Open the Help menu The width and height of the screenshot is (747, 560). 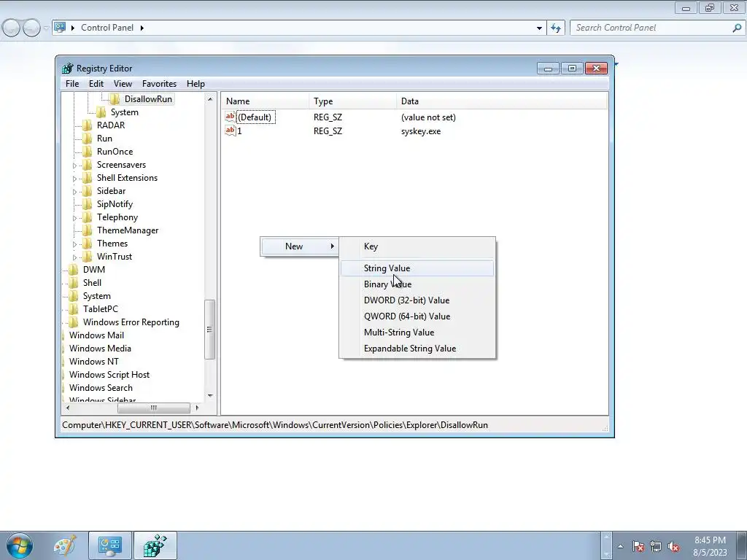coord(196,84)
